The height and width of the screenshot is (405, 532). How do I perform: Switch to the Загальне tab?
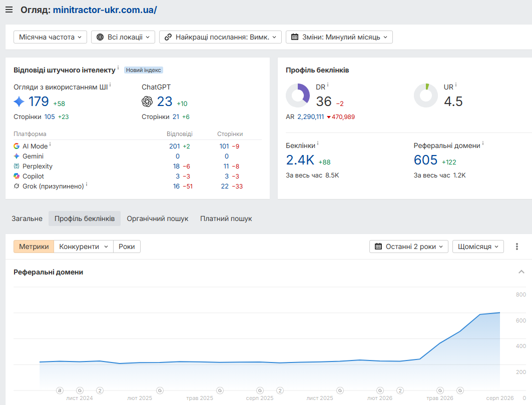pos(27,218)
